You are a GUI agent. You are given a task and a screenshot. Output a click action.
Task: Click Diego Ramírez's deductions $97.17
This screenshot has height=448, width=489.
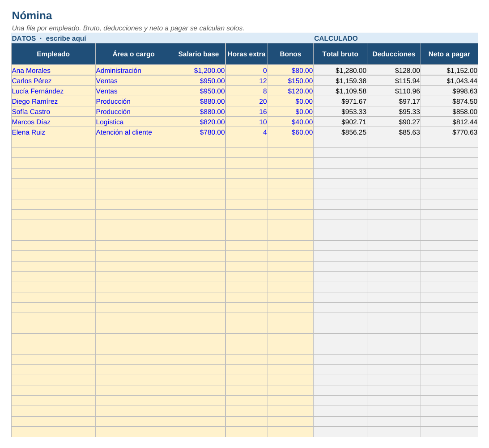[x=394, y=101]
